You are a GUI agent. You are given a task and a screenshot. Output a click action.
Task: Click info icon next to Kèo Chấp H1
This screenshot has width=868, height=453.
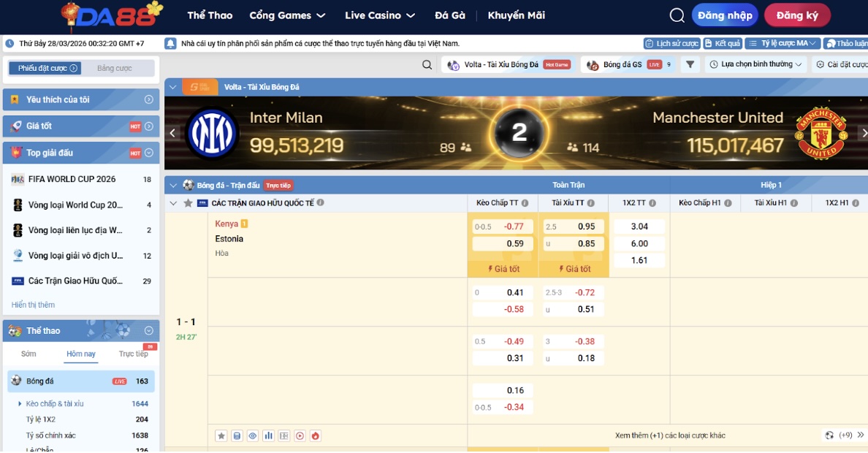(728, 203)
